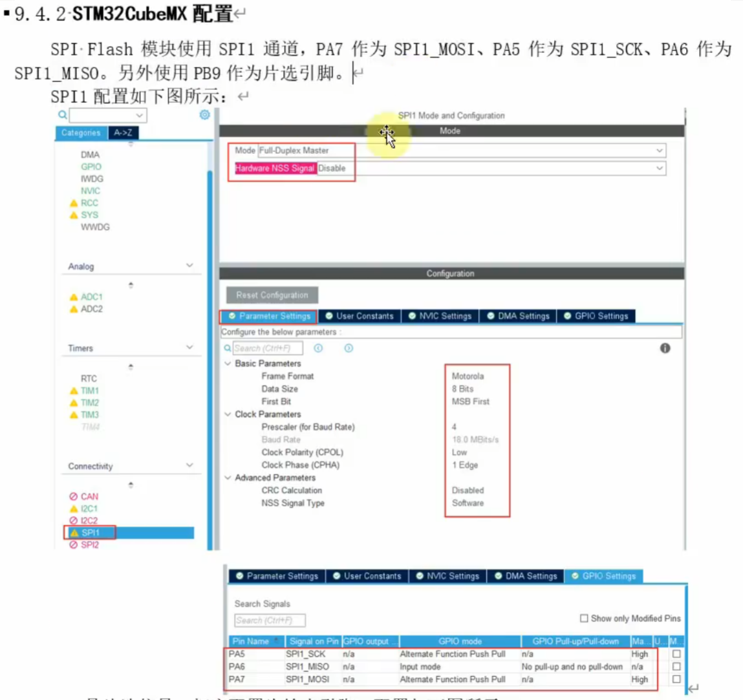
Task: Click the disabled icon beside I2C2
Action: coord(74,520)
